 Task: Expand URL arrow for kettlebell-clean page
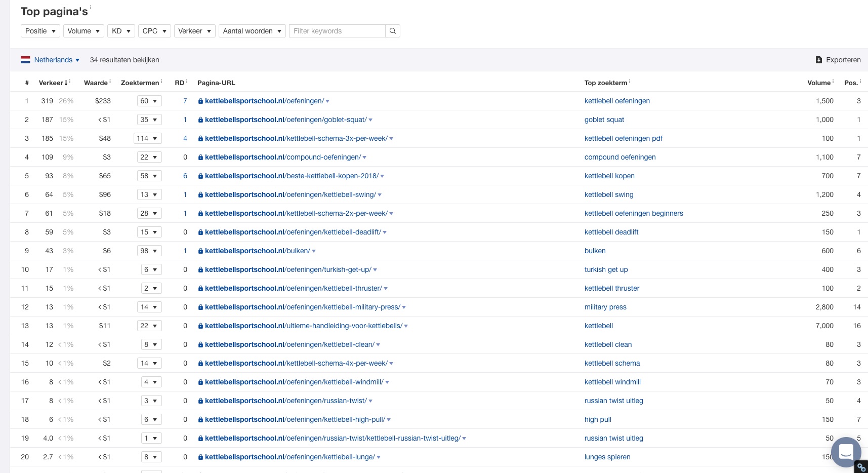pyautogui.click(x=378, y=345)
